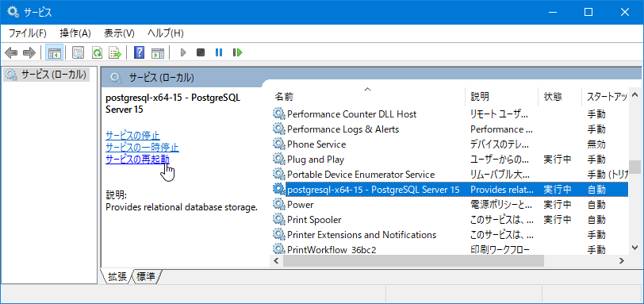Click the Back arrow toolbar icon

pos(11,52)
